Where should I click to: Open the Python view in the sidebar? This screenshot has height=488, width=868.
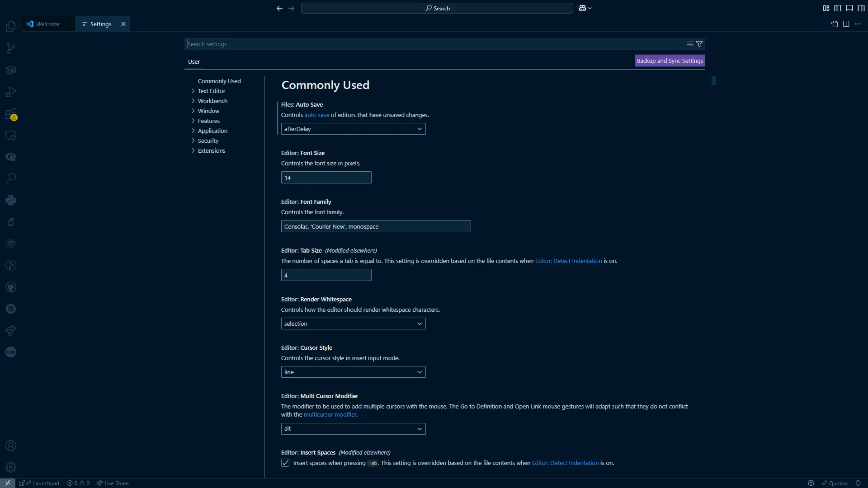(x=10, y=200)
